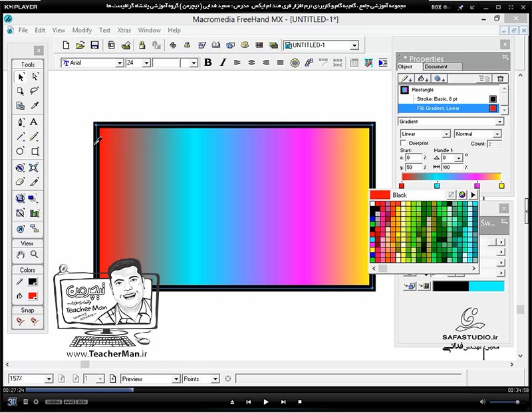Open the Window menu
Image resolution: width=532 pixels, height=413 pixels.
pyautogui.click(x=149, y=30)
